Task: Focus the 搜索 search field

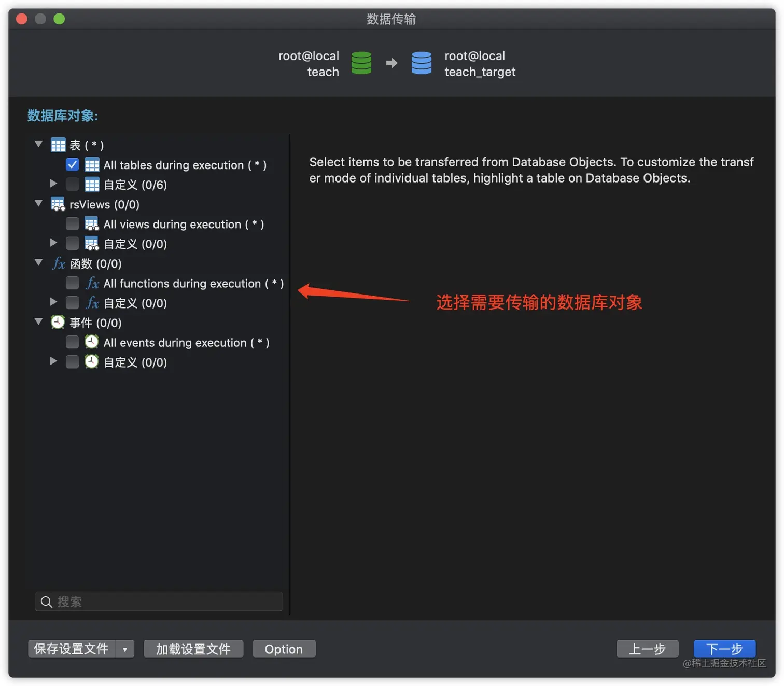Action: coord(159,601)
